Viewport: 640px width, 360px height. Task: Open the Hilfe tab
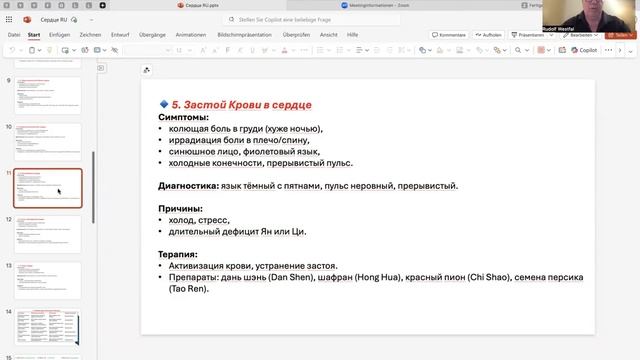(353, 35)
